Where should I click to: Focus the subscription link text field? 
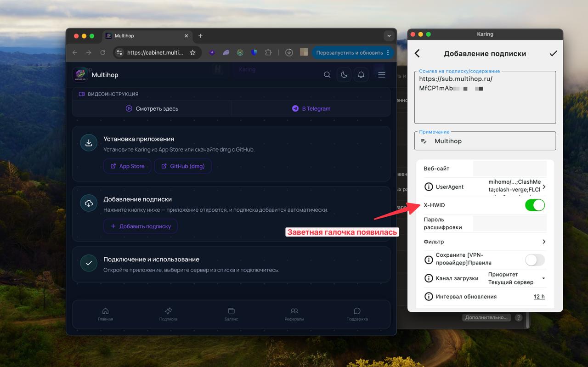point(485,97)
